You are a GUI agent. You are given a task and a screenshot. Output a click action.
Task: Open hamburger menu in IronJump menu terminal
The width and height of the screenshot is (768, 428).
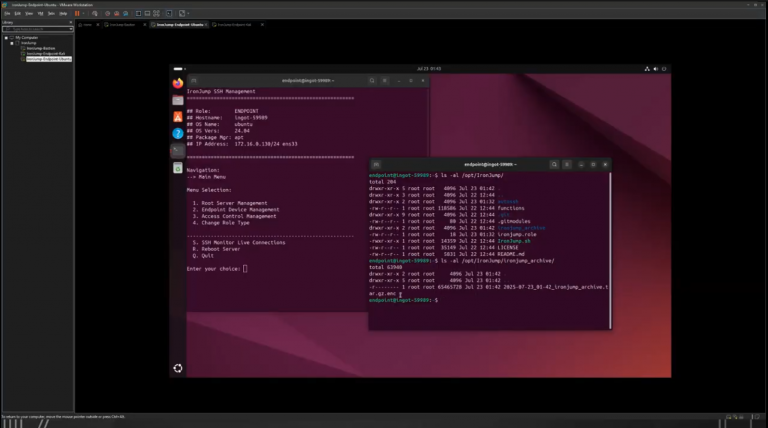(x=384, y=81)
